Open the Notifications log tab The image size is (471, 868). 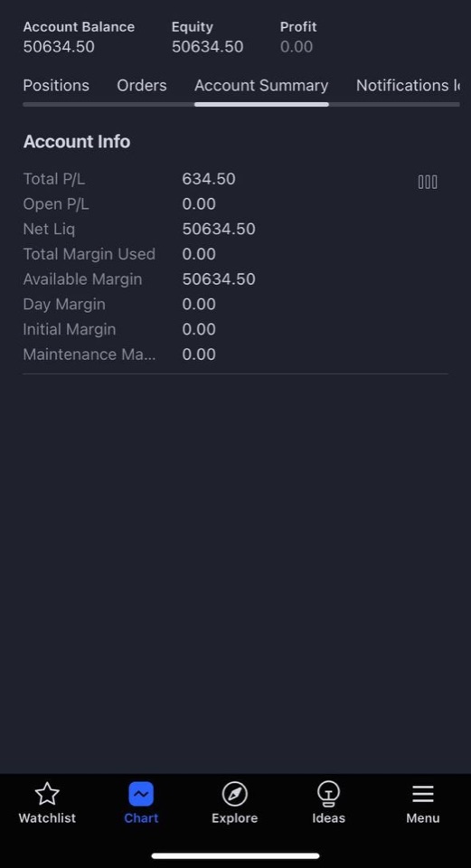[x=408, y=85]
